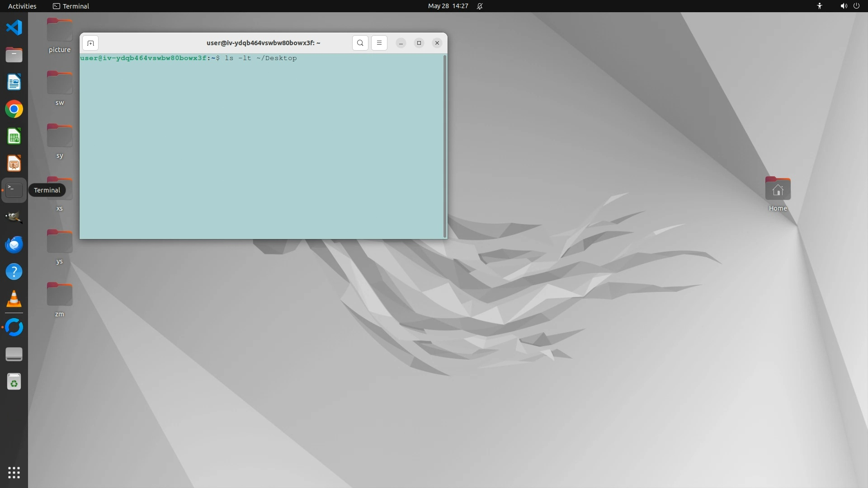This screenshot has width=868, height=488.
Task: Click the Terminal vertical scrollbar
Action: 445,145
